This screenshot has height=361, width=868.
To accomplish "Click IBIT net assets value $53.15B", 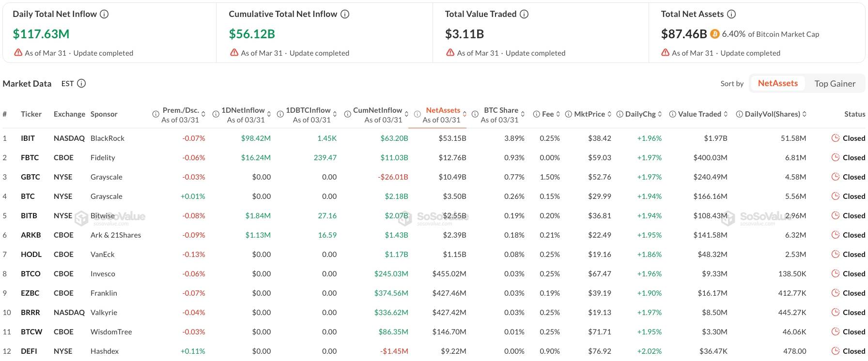I will 452,138.
